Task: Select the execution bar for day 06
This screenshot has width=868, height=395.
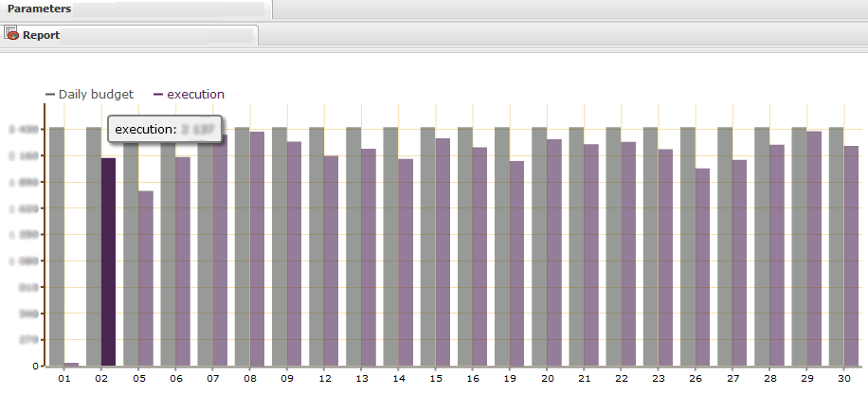Action: (183, 261)
